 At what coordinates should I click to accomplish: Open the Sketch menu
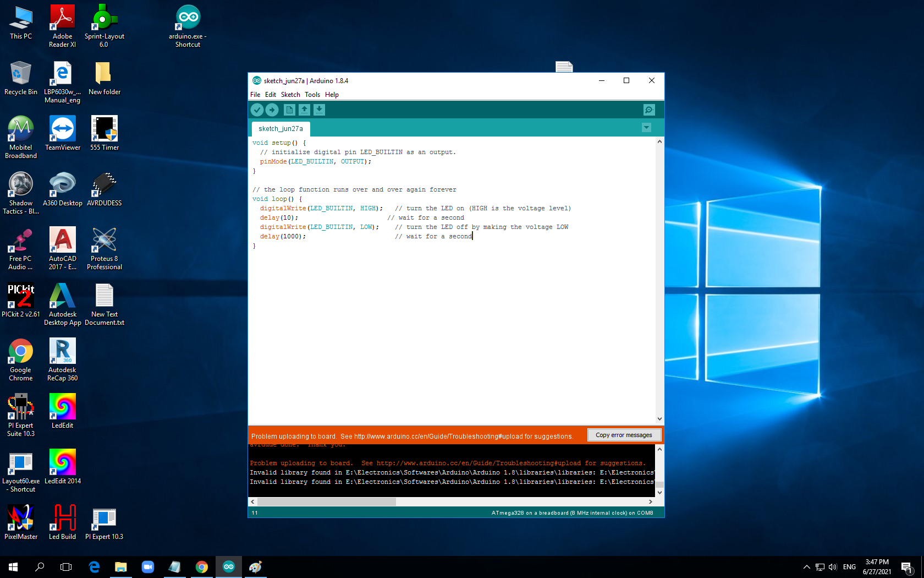290,94
